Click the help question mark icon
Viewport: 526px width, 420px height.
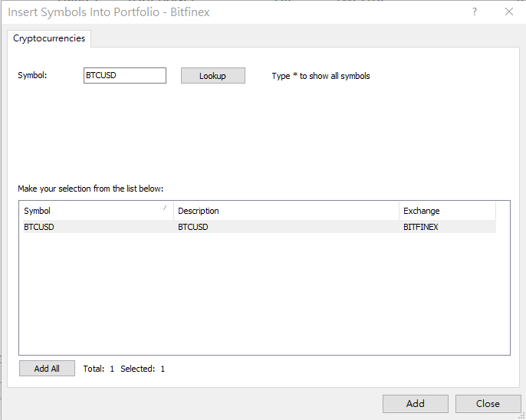[x=475, y=12]
